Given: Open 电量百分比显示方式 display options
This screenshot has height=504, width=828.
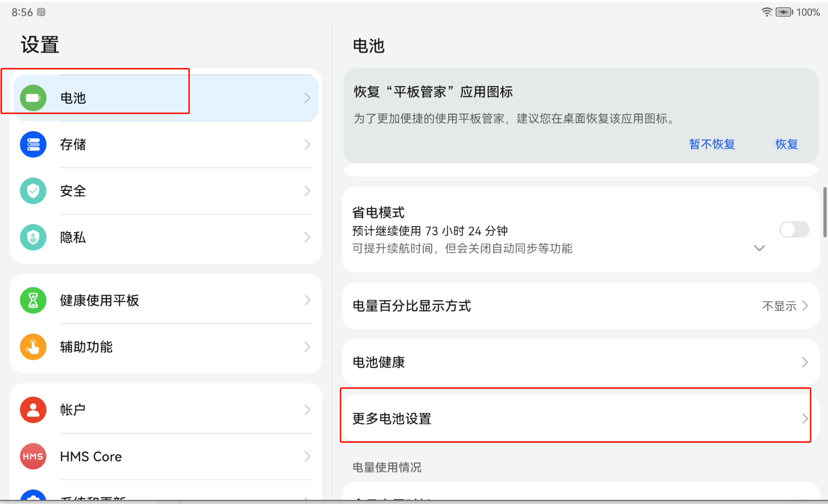Looking at the screenshot, I should point(580,306).
